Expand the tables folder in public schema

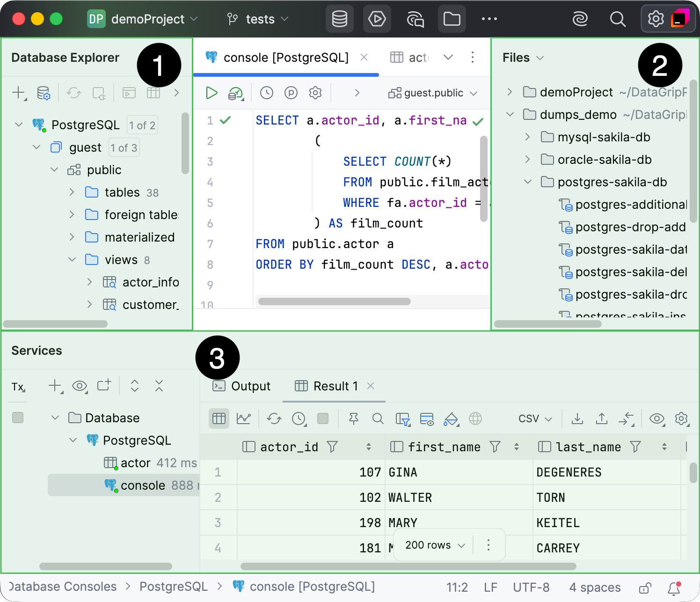point(72,192)
